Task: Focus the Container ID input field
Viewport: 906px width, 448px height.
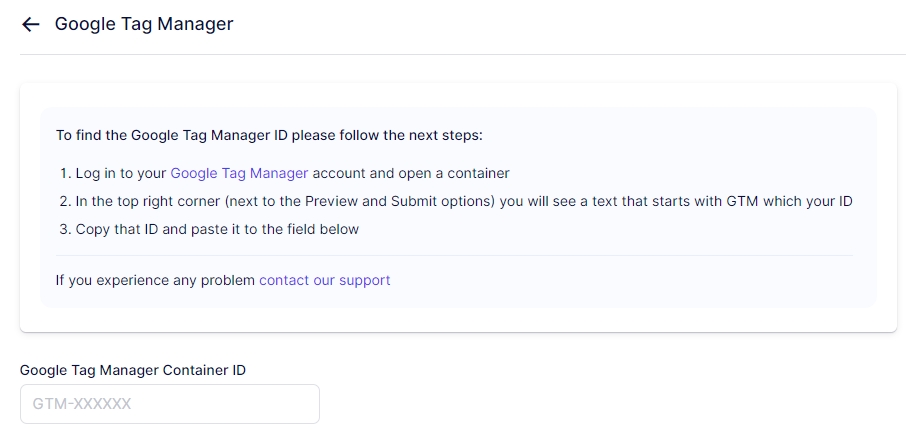Action: 170,404
